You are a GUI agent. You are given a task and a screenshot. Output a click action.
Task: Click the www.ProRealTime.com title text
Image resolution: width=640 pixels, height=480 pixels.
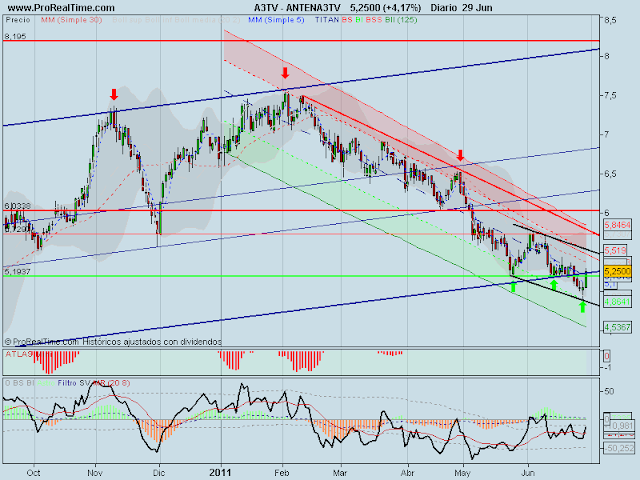tap(61, 7)
